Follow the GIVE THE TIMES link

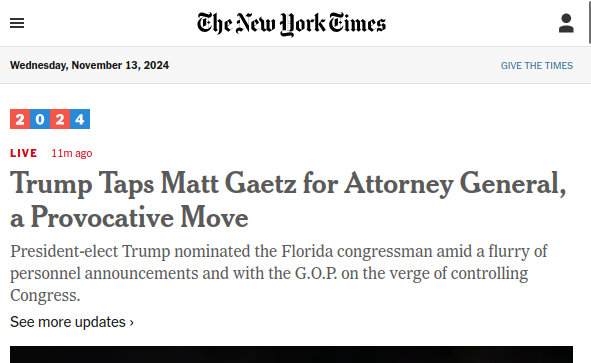pyautogui.click(x=537, y=66)
